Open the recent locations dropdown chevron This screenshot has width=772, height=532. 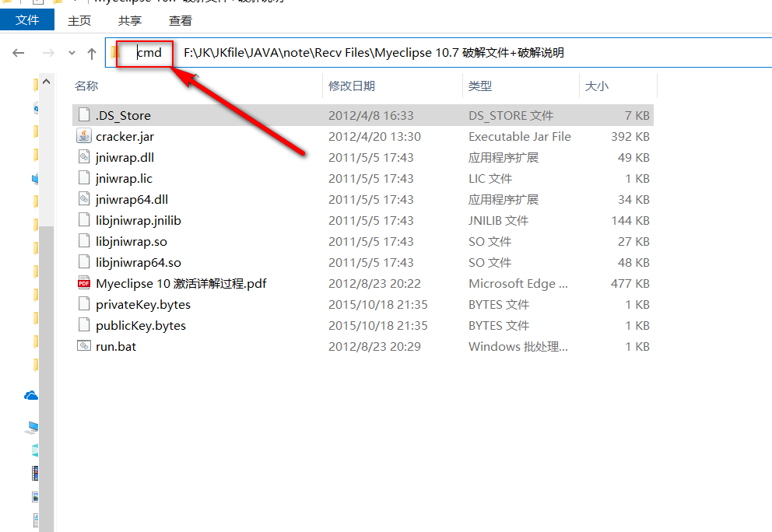[72, 53]
